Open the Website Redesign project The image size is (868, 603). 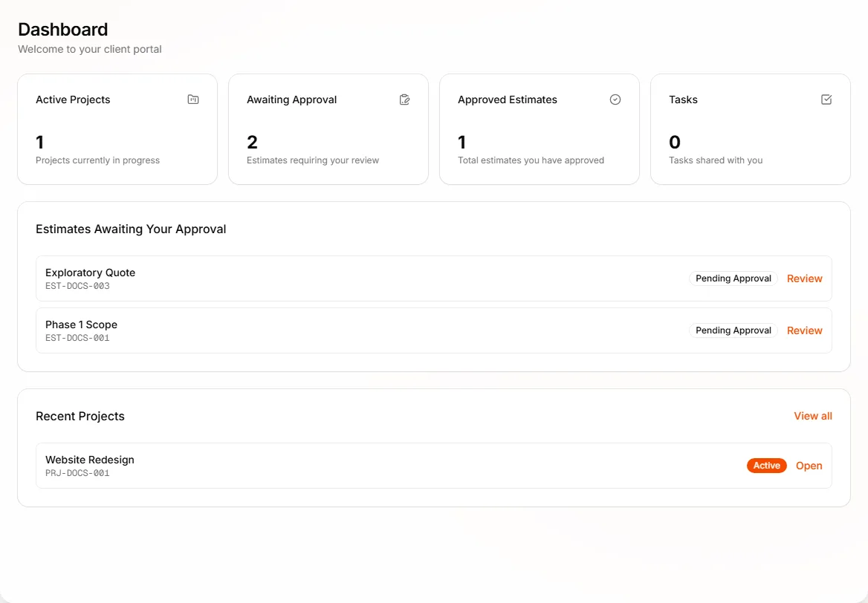[809, 466]
